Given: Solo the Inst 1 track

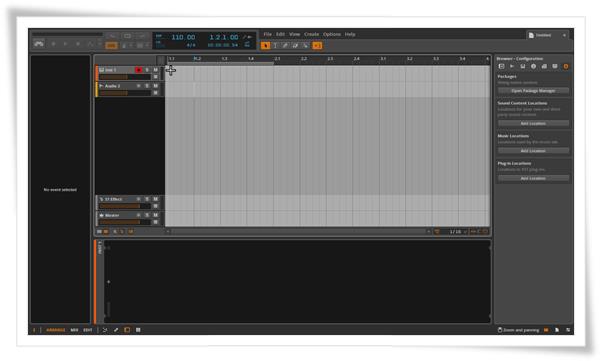Looking at the screenshot, I should coord(147,70).
